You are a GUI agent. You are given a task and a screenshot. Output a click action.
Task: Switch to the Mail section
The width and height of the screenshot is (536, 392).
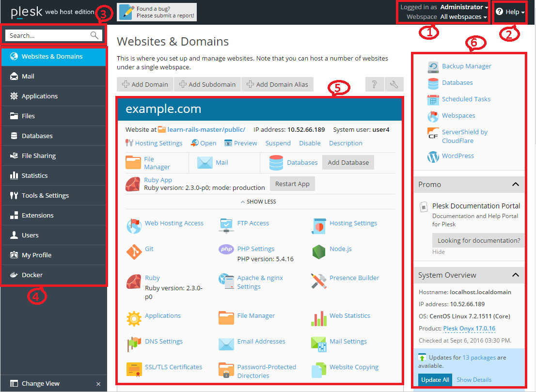pyautogui.click(x=29, y=76)
